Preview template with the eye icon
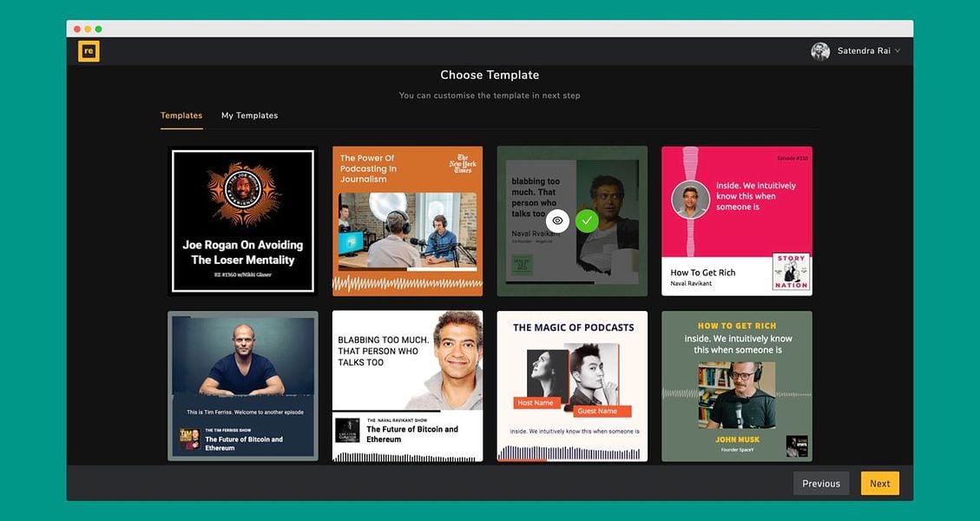Viewport: 980px width, 521px height. [x=557, y=221]
